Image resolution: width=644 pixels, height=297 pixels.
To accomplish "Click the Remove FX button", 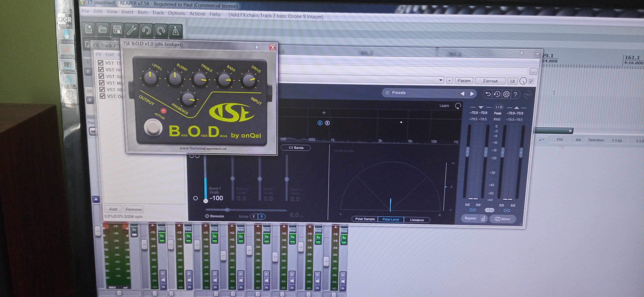I will 133,209.
